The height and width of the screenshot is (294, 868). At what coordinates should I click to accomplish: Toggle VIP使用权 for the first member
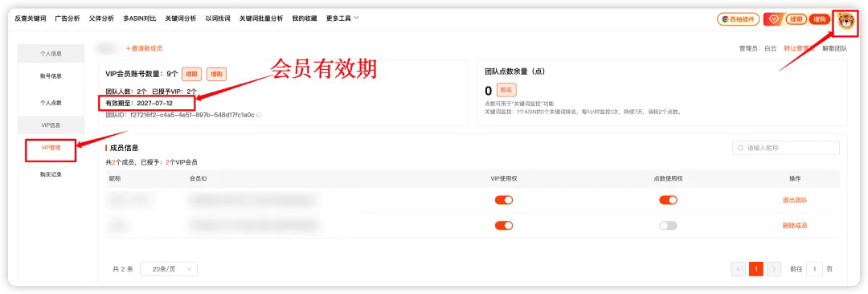(504, 200)
